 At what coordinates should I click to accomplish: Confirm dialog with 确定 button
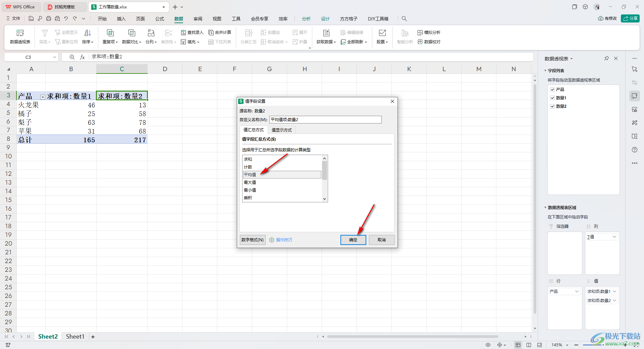point(353,240)
